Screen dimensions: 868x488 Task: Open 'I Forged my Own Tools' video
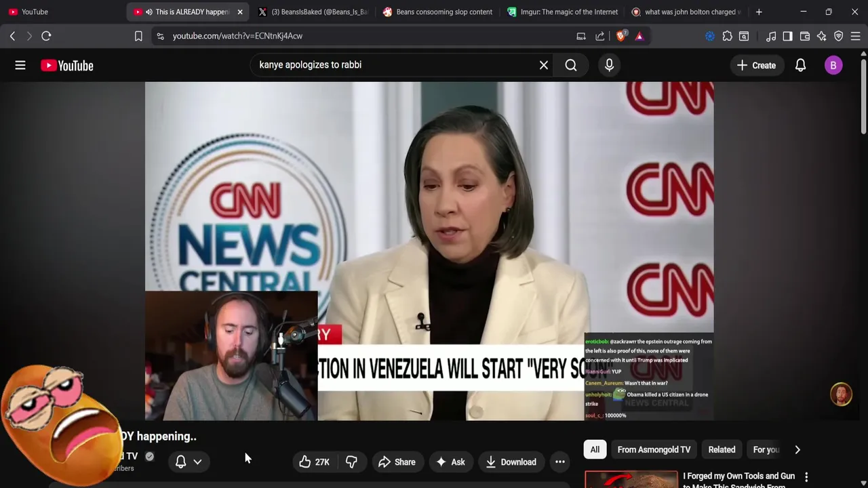point(738,480)
